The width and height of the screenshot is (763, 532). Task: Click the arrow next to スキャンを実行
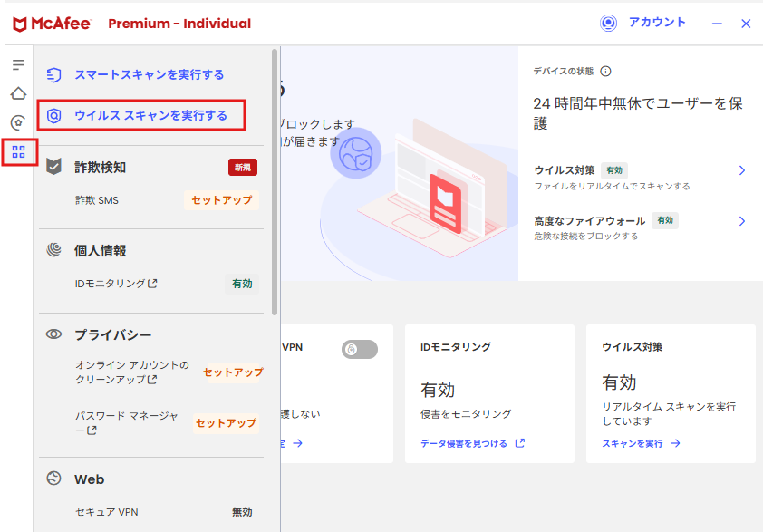(675, 443)
